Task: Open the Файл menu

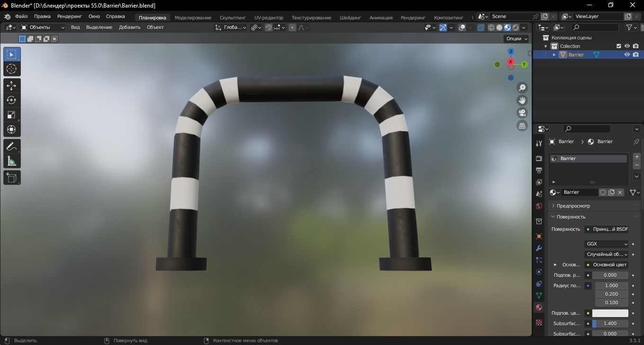Action: pos(21,17)
